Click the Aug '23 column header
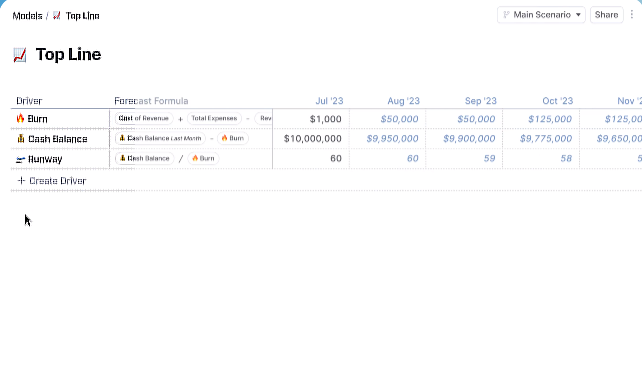 click(x=403, y=101)
